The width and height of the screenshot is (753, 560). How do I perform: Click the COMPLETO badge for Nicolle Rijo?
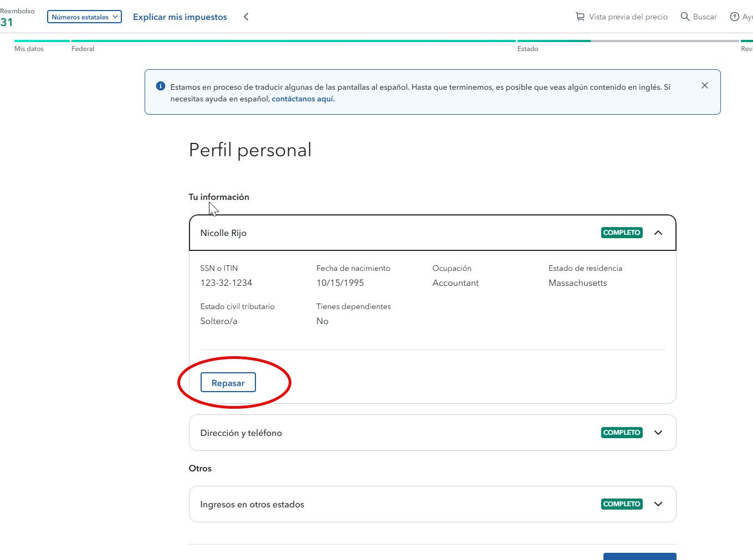pos(622,233)
